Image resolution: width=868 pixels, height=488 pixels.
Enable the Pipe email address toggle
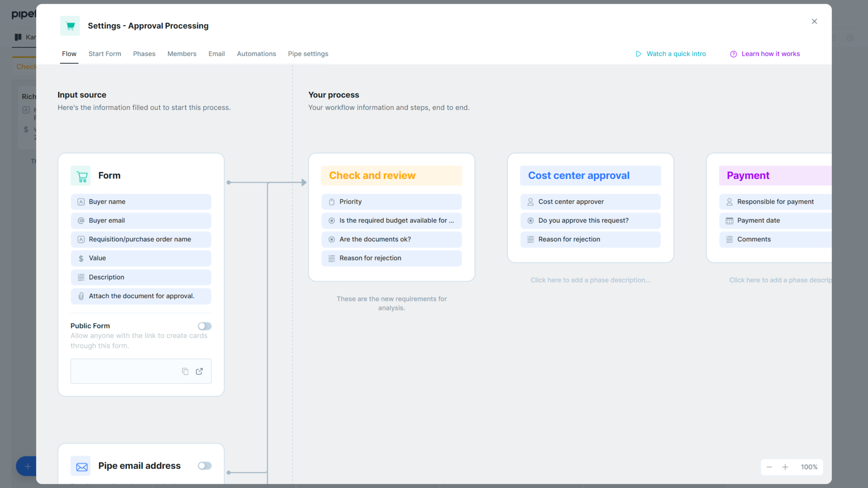204,466
